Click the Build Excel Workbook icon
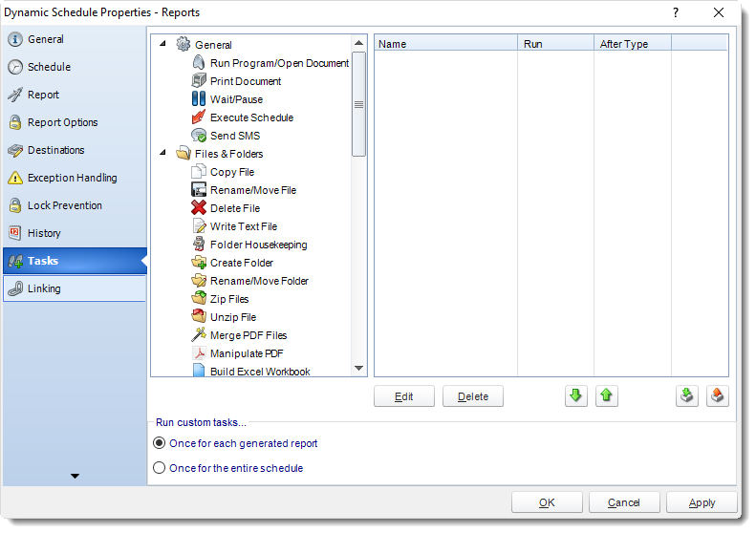This screenshot has height=533, width=756. (198, 370)
